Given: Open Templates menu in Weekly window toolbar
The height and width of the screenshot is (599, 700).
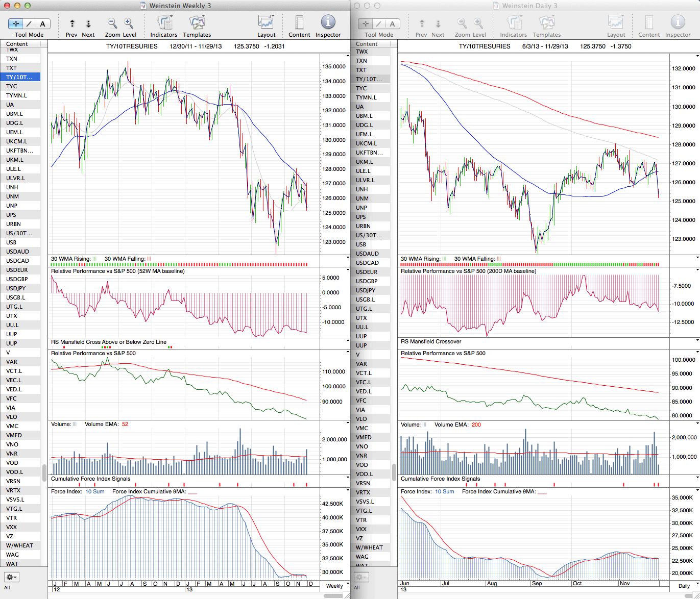Looking at the screenshot, I should [197, 23].
